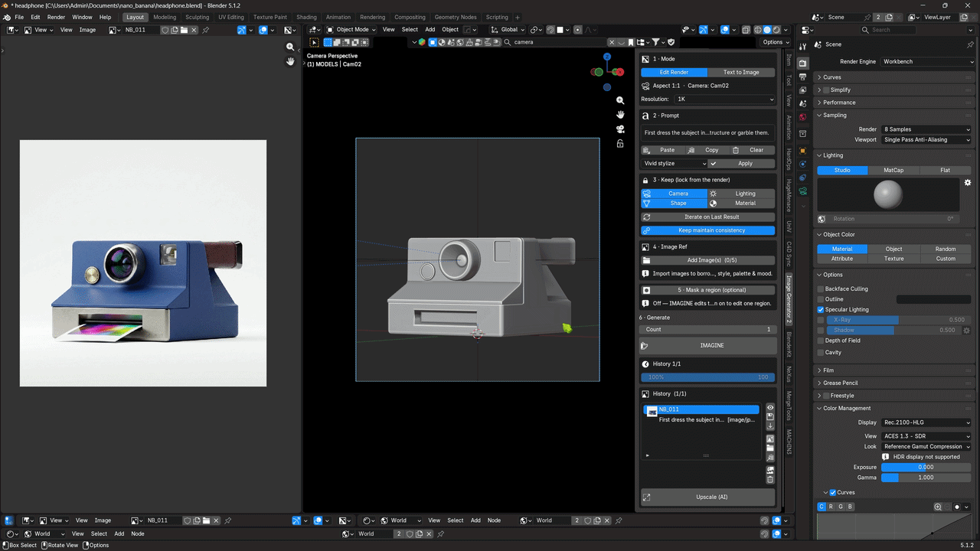Viewport: 980px width, 551px height.
Task: Select the MatCap lighting tab
Action: tap(893, 170)
